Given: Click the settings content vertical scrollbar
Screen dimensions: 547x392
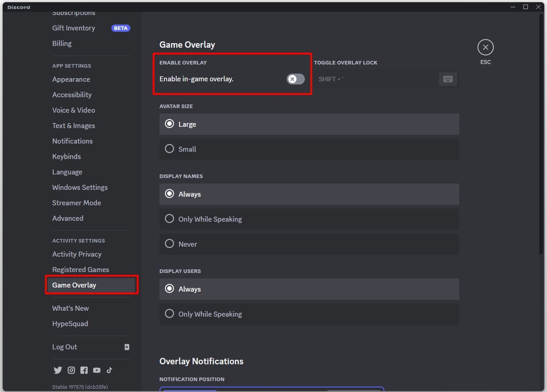Looking at the screenshot, I should (541, 136).
